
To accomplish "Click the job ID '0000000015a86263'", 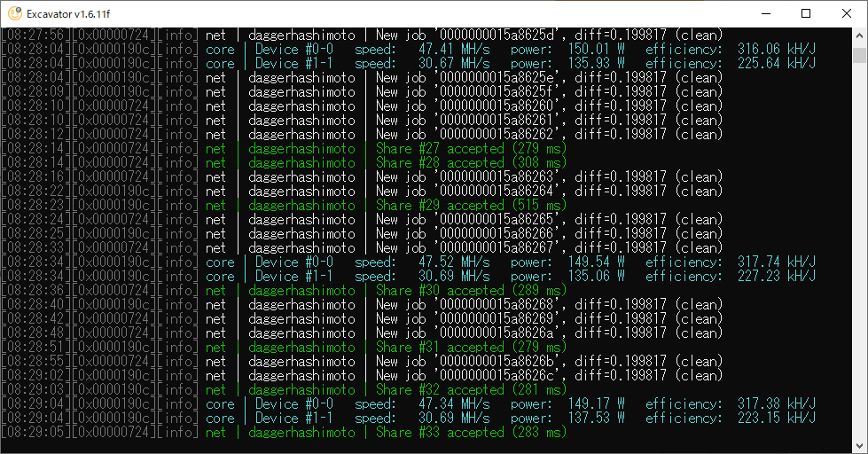I will click(500, 177).
